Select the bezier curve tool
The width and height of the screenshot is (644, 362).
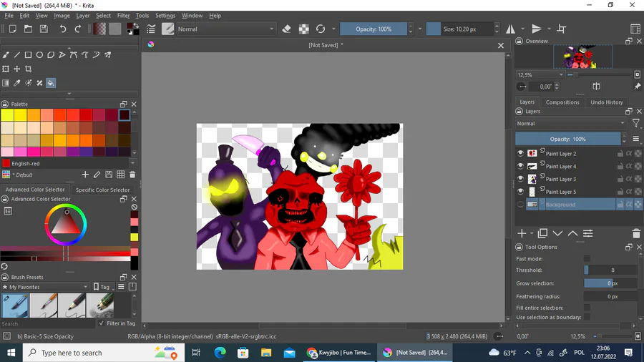pos(74,54)
